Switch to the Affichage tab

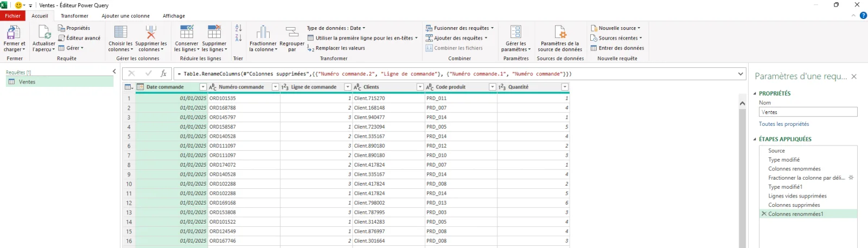pos(174,16)
